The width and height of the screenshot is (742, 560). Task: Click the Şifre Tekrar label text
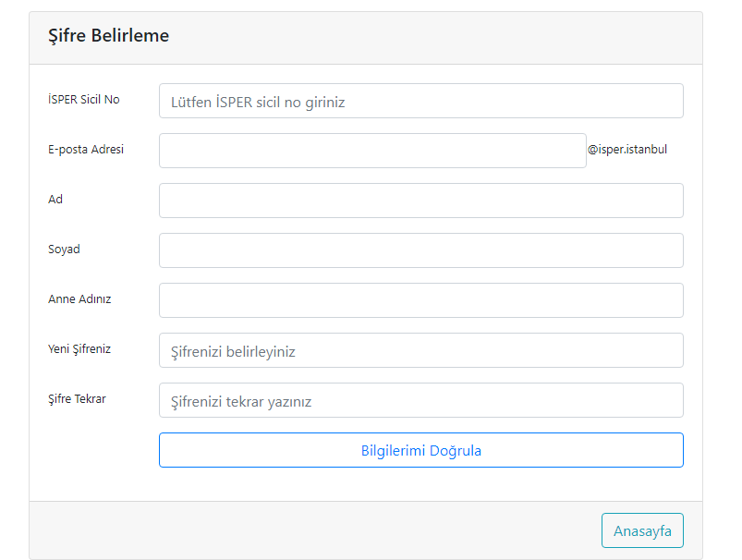point(74,398)
